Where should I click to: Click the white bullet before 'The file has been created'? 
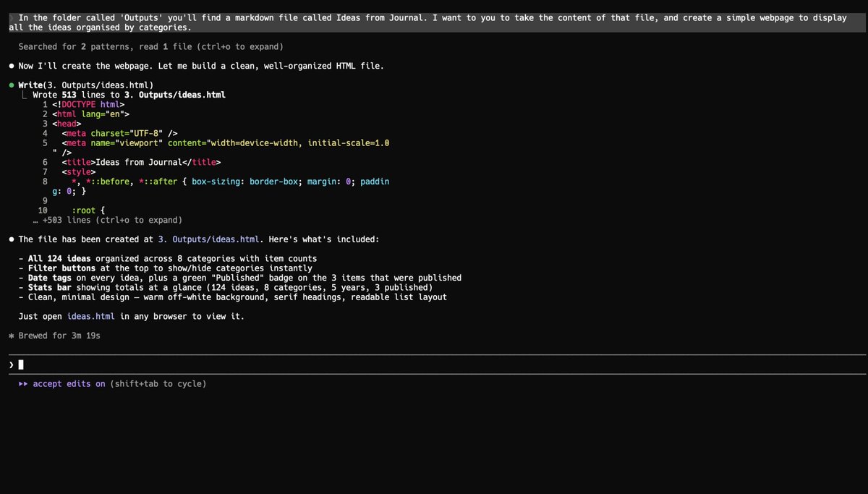(x=11, y=239)
